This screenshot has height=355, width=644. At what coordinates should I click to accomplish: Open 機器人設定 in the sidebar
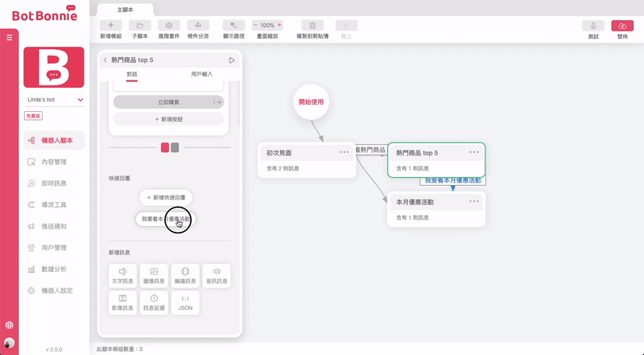[x=54, y=291]
